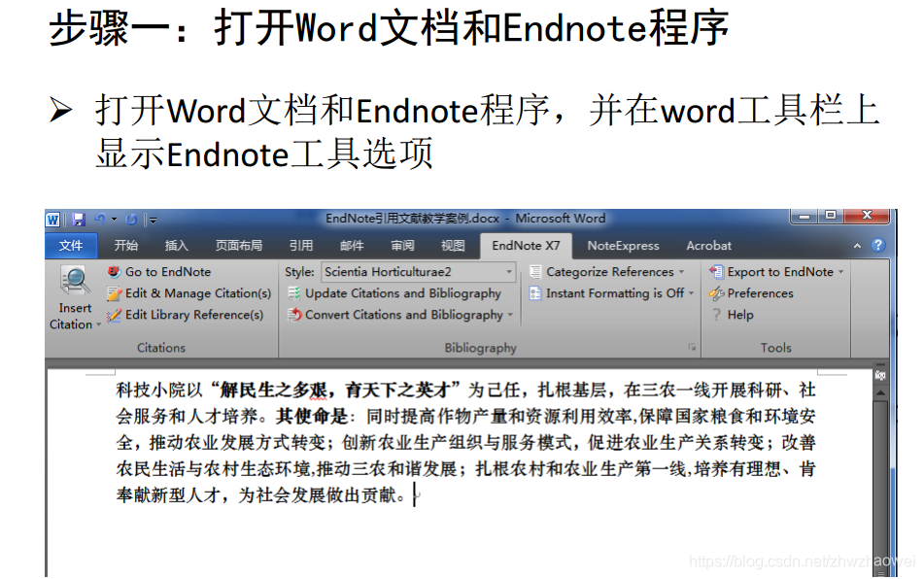Click the Go to EndNote icon
Image resolution: width=924 pixels, height=579 pixels.
114,272
